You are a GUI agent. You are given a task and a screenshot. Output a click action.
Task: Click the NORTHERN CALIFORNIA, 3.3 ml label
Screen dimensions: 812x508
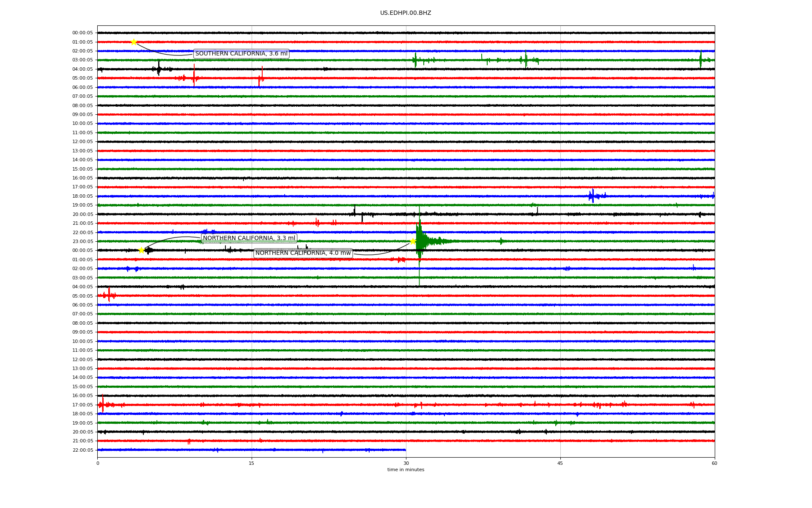pyautogui.click(x=249, y=238)
